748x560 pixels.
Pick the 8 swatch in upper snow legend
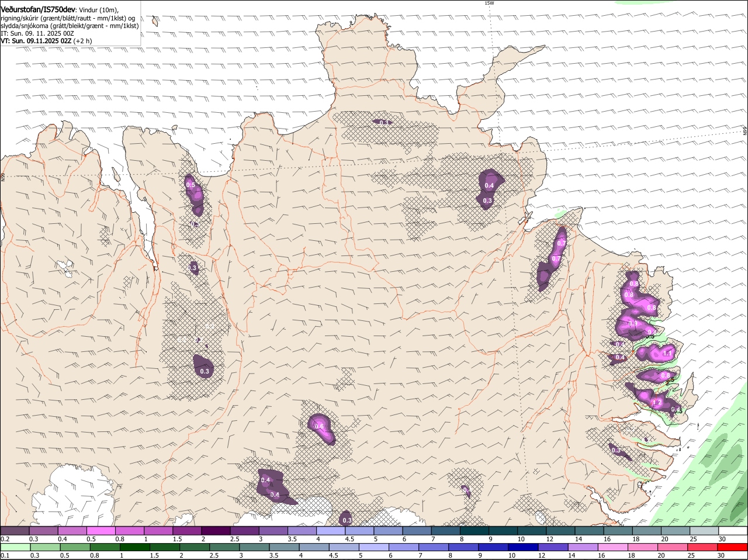coord(474,531)
